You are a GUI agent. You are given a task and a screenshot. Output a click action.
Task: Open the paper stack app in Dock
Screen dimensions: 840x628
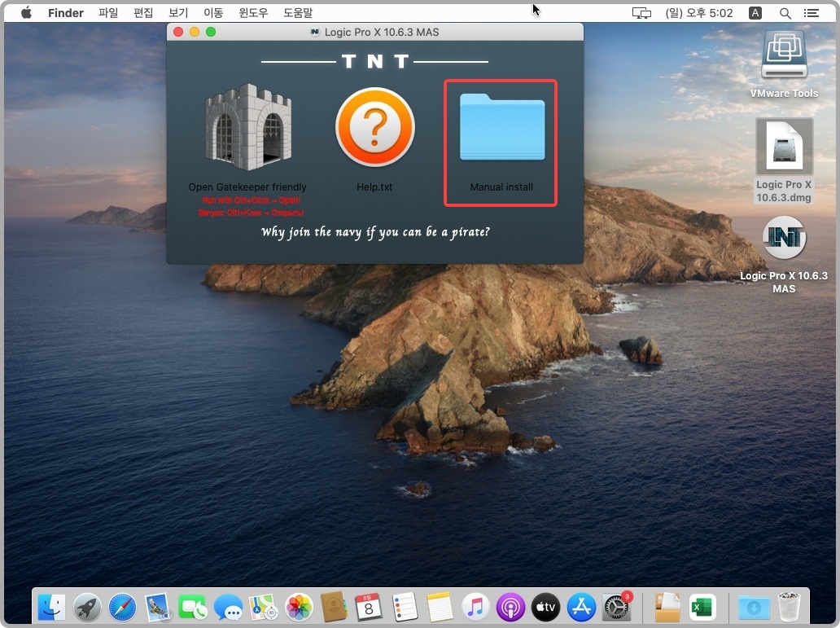(x=667, y=607)
